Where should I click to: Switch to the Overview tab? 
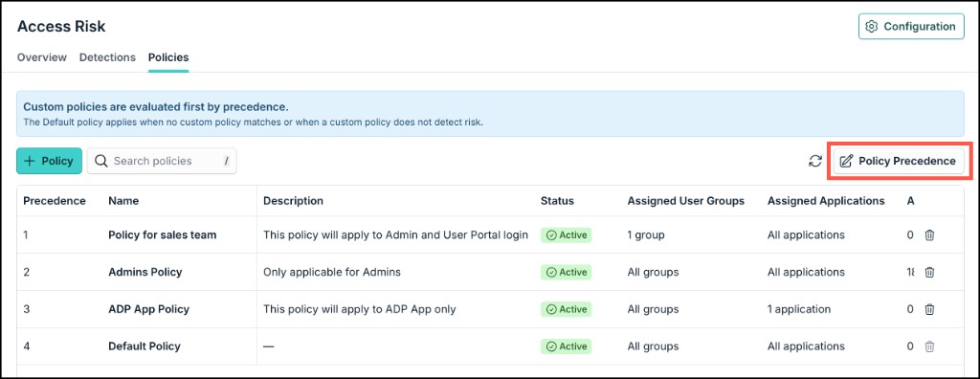(x=42, y=57)
